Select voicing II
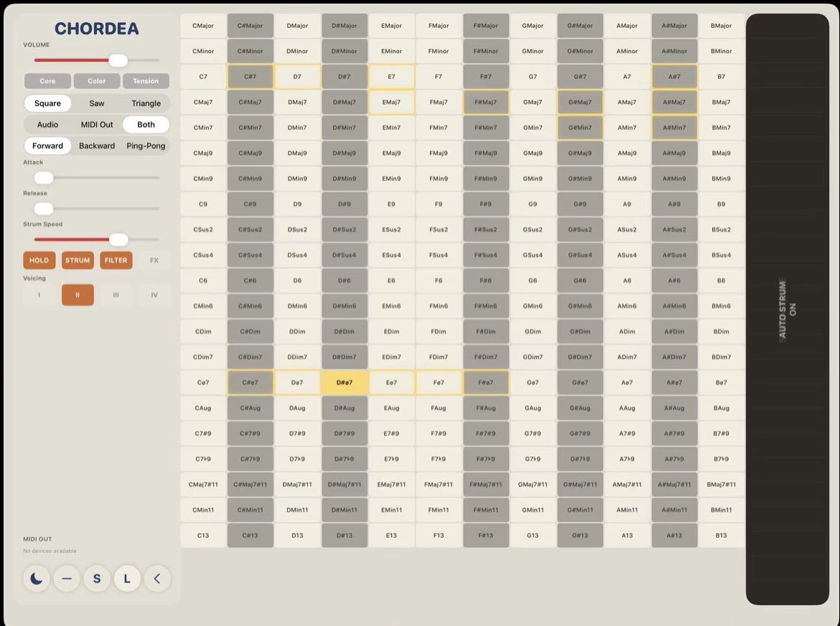Screen dimensions: 840x626 coord(78,294)
